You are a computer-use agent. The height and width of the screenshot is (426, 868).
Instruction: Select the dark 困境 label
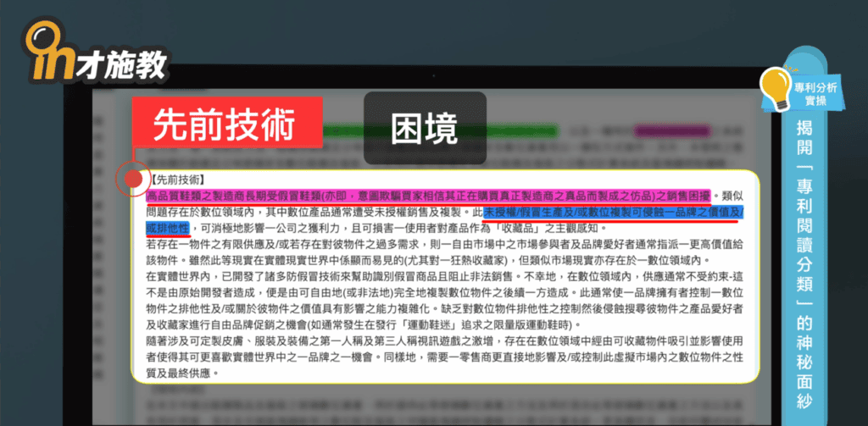pyautogui.click(x=426, y=129)
